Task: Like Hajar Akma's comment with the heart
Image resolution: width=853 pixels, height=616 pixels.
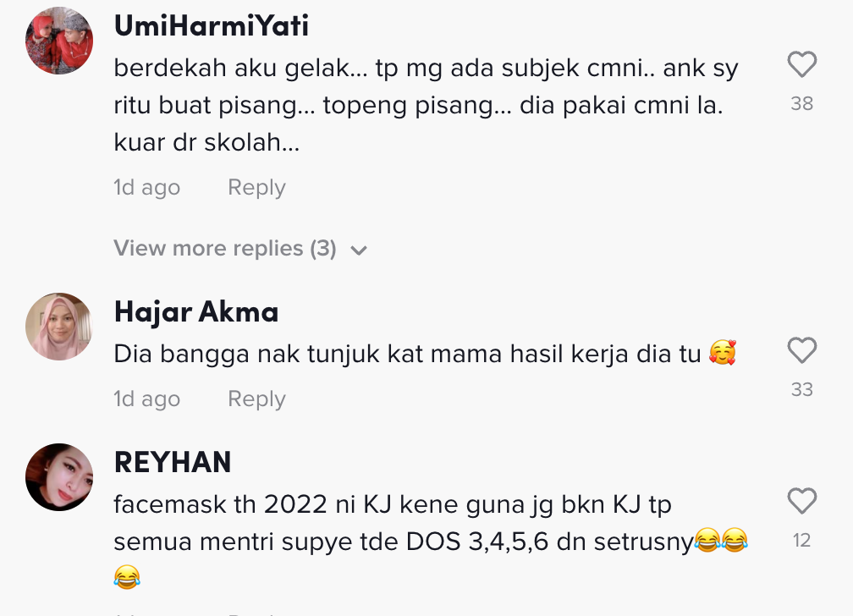Action: (802, 350)
